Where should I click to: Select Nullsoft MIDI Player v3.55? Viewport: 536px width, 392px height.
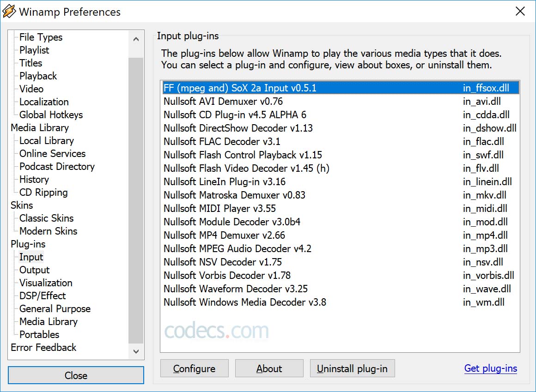click(340, 208)
